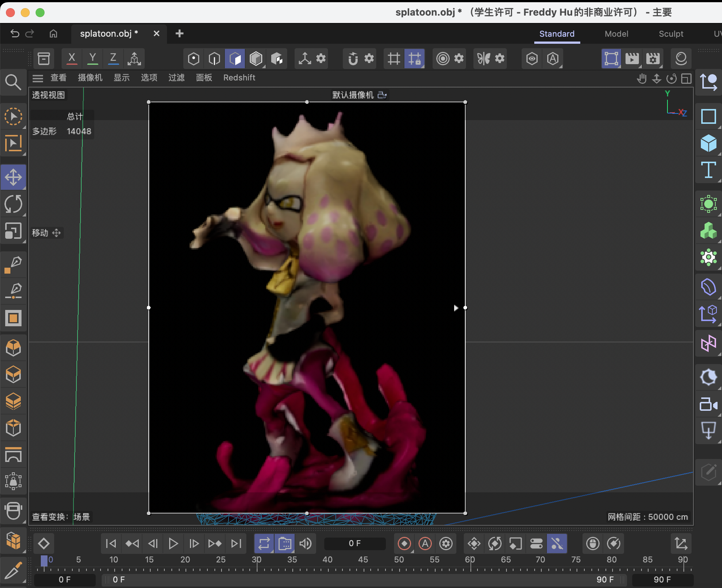This screenshot has width=722, height=588.
Task: Enable automatic keyframing
Action: tap(425, 544)
